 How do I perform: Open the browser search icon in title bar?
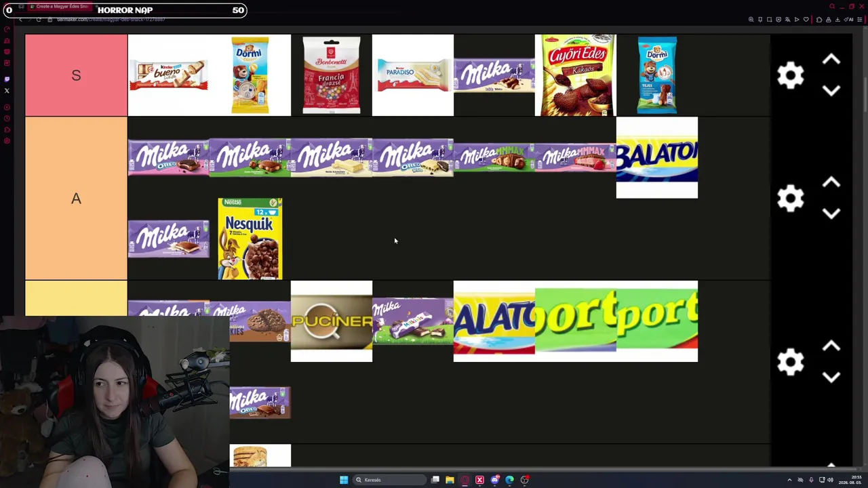(x=832, y=7)
